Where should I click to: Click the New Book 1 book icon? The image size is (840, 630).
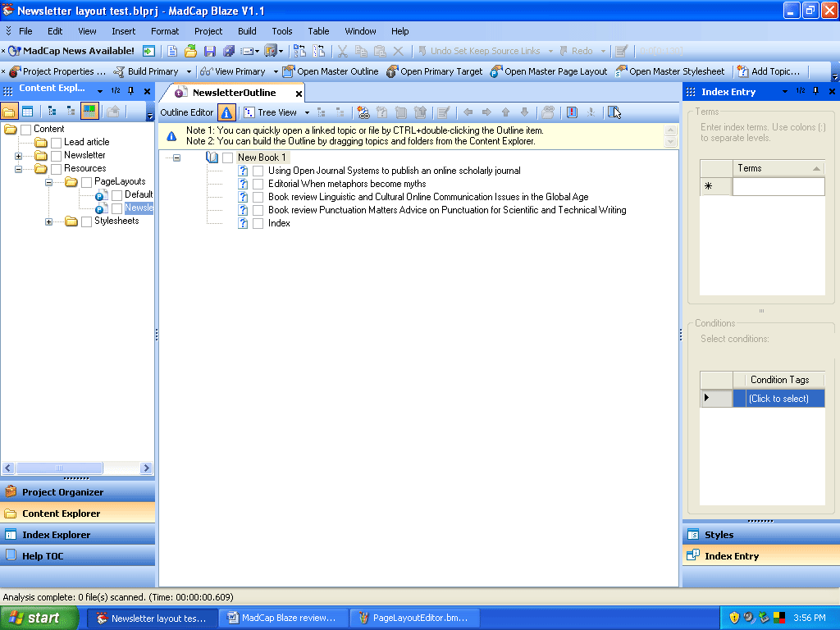(x=212, y=157)
